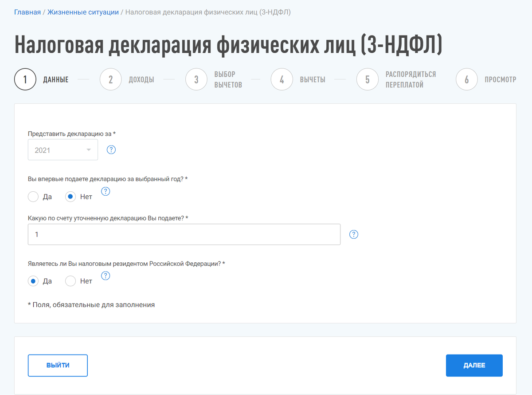532x395 pixels.
Task: Select Нет radio for first declaration question
Action: click(x=70, y=196)
